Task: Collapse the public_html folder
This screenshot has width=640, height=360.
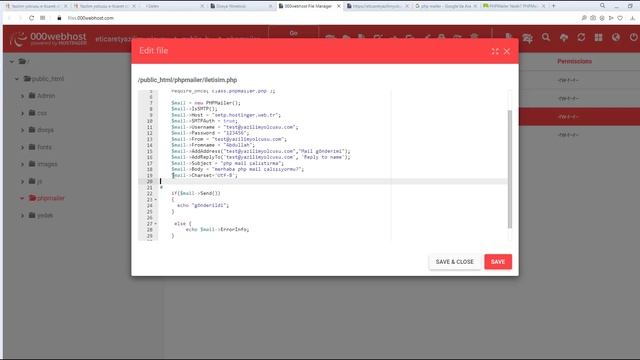Action: [x=17, y=79]
